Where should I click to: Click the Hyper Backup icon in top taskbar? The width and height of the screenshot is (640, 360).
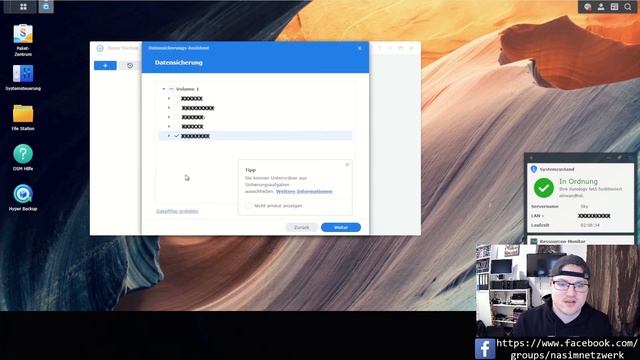pyautogui.click(x=46, y=7)
